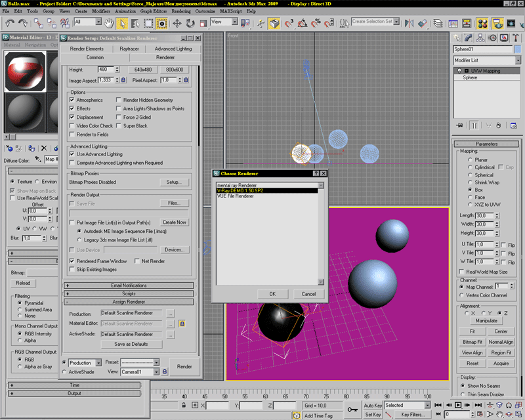Open the Hierarchy panel tab icon

[x=480, y=38]
